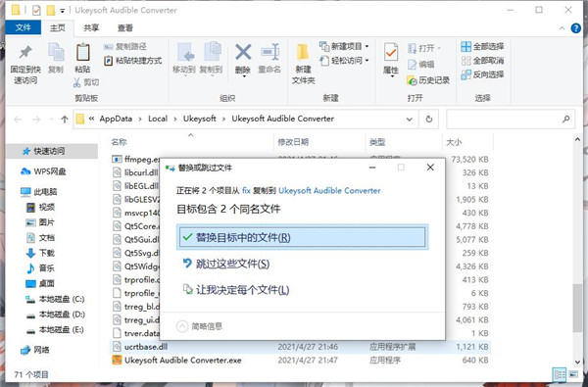
Task: Open Local Disk (C:) in sidebar
Action: (56, 299)
